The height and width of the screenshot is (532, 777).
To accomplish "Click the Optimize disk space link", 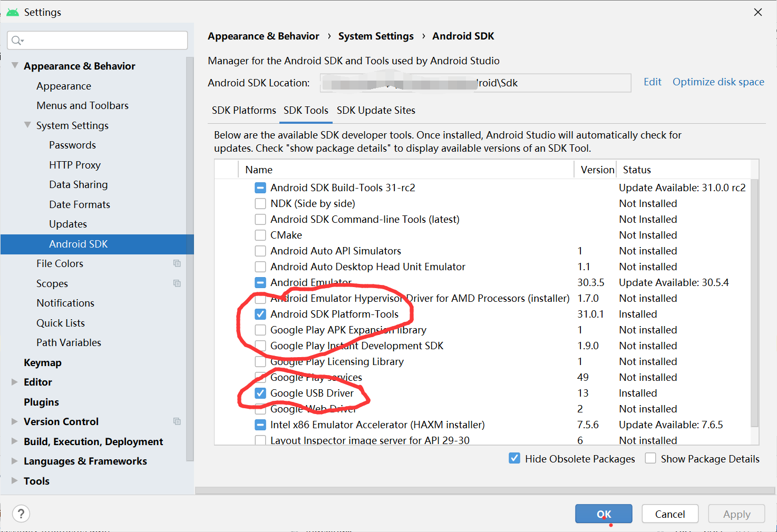I will click(718, 82).
